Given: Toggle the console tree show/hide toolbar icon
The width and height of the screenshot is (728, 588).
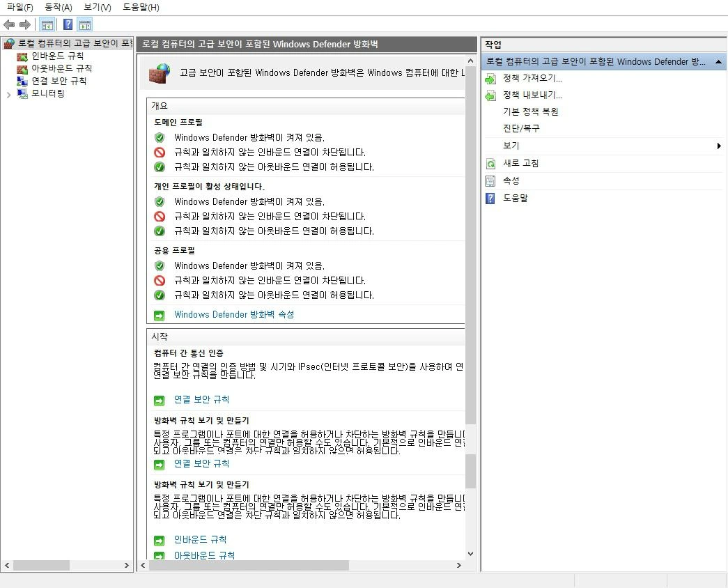Looking at the screenshot, I should click(x=47, y=24).
